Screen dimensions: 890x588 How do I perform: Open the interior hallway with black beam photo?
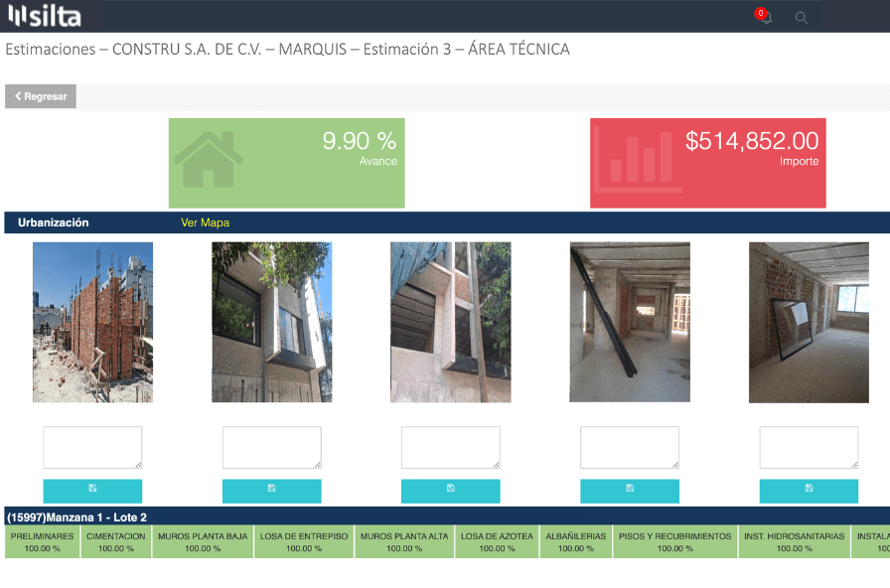click(630, 323)
